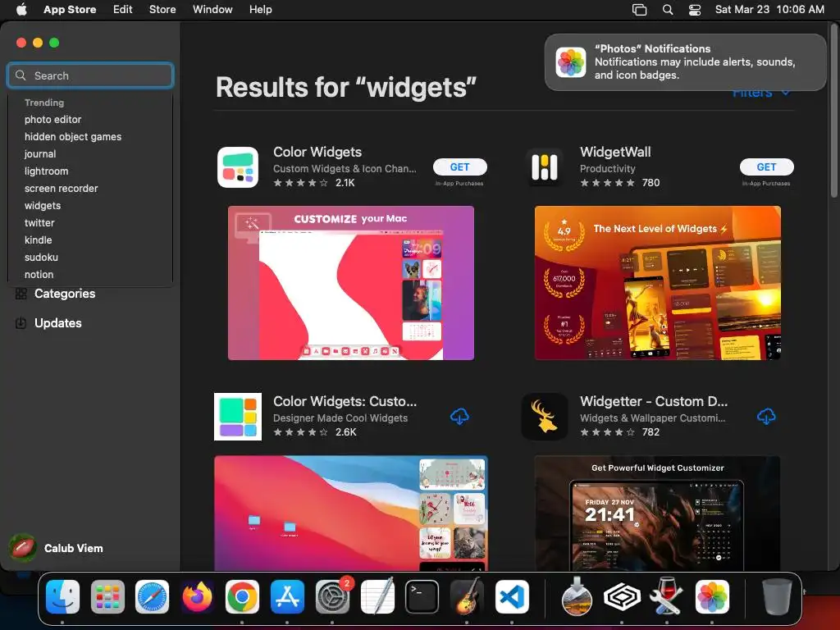This screenshot has width=840, height=630.
Task: Select trending search 'lightroom'
Action: 46,171
